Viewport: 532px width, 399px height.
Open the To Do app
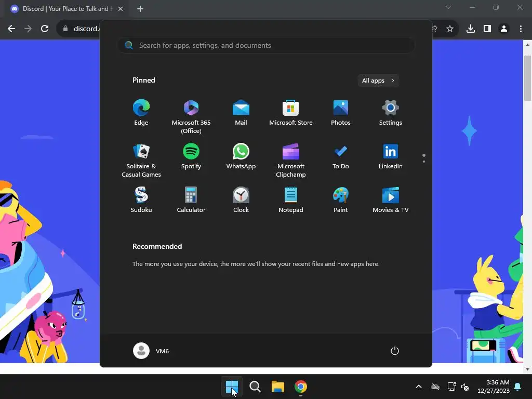point(341,157)
